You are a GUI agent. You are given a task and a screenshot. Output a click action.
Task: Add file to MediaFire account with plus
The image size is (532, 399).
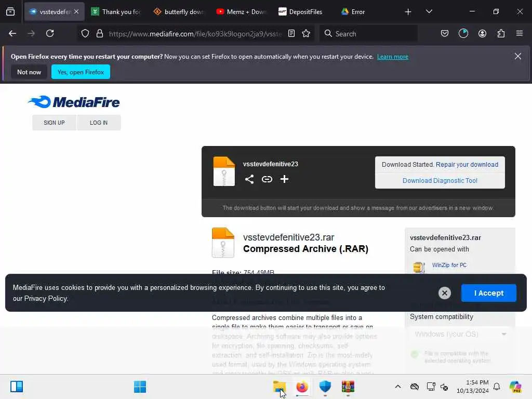(x=284, y=179)
